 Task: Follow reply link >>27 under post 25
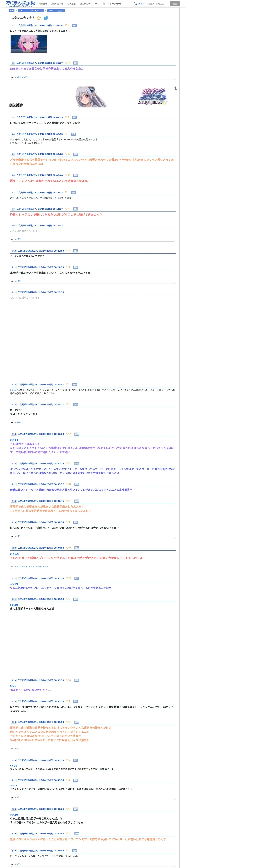17,749
